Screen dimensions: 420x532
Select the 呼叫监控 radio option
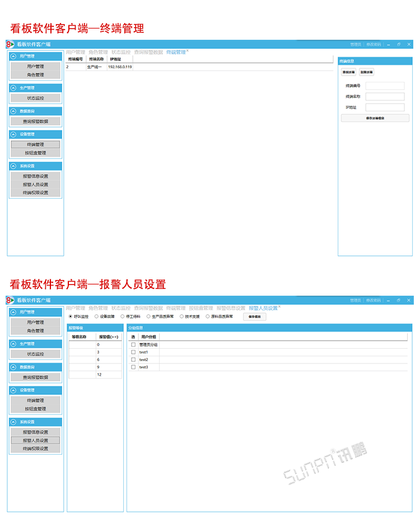click(70, 316)
